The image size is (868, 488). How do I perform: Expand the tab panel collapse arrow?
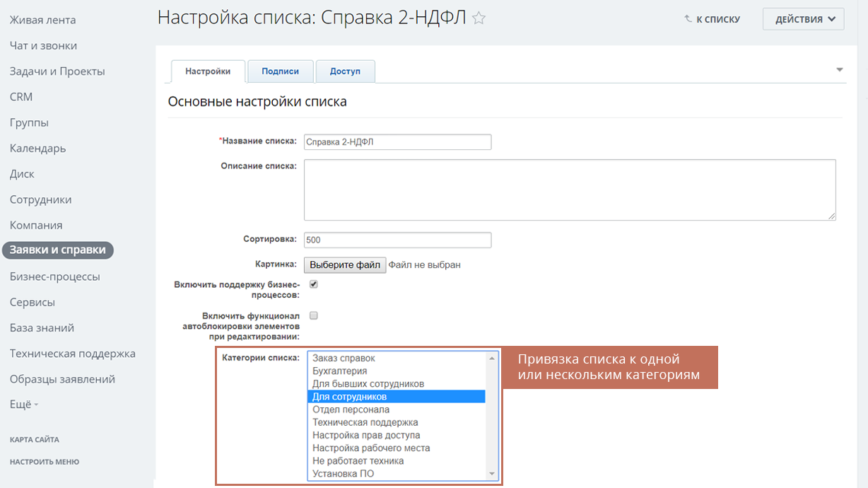(840, 70)
